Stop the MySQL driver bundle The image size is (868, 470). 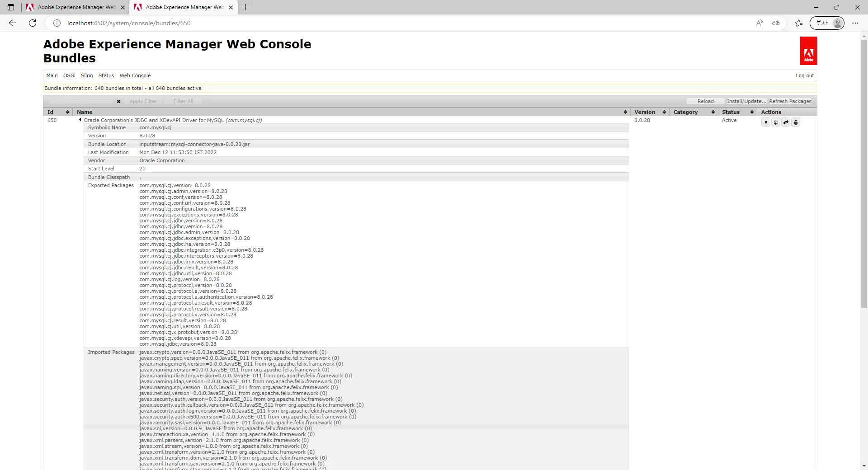[x=766, y=122]
